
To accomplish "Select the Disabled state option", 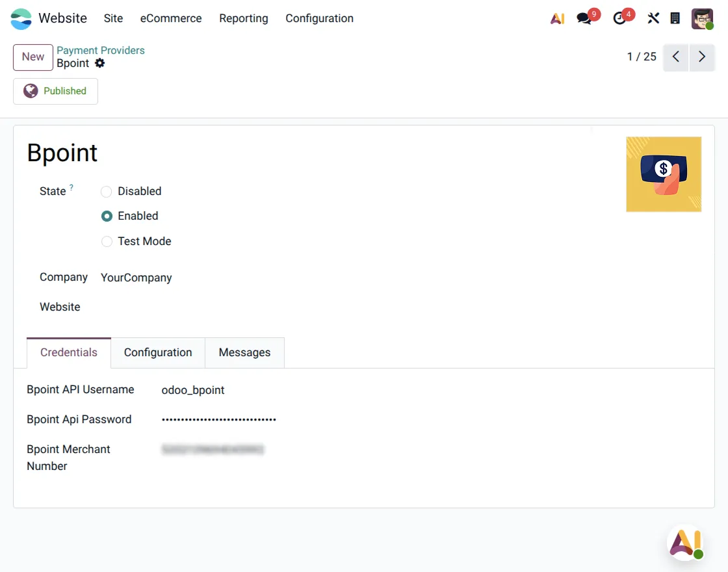I will click(107, 191).
